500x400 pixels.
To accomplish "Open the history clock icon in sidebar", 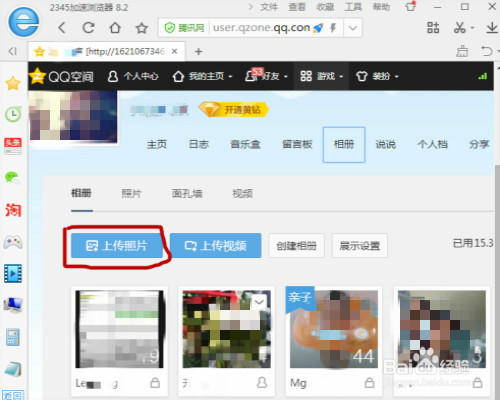I will pos(13,114).
